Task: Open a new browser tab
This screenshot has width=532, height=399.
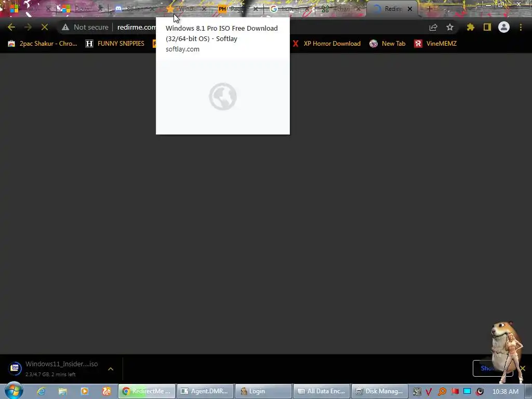Action: pyautogui.click(x=429, y=9)
